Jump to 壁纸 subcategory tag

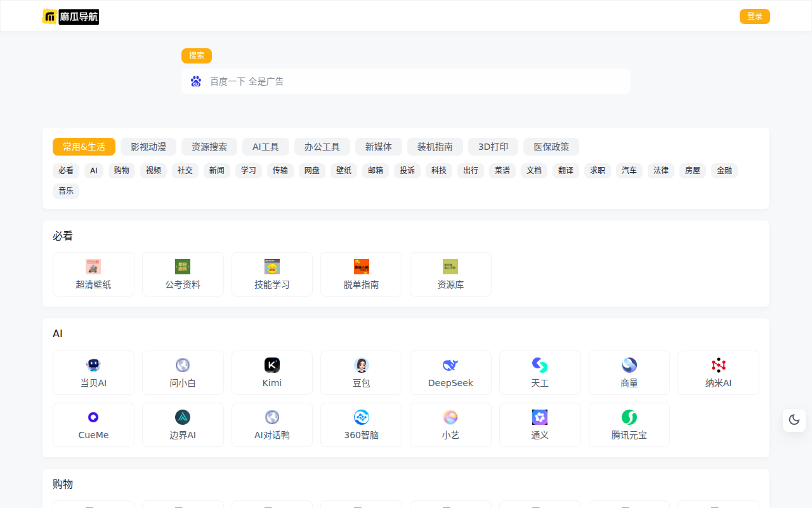[x=344, y=171]
